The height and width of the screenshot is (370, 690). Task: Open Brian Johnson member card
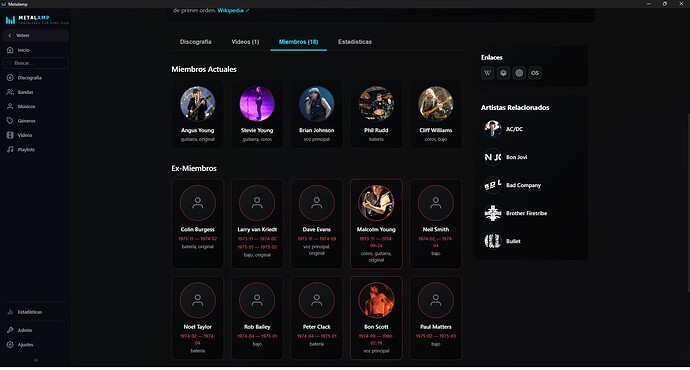click(x=316, y=114)
